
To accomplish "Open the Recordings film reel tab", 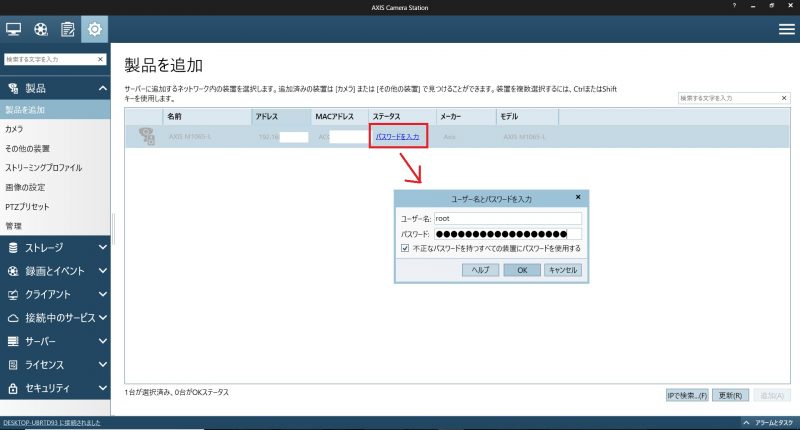I will click(x=41, y=29).
